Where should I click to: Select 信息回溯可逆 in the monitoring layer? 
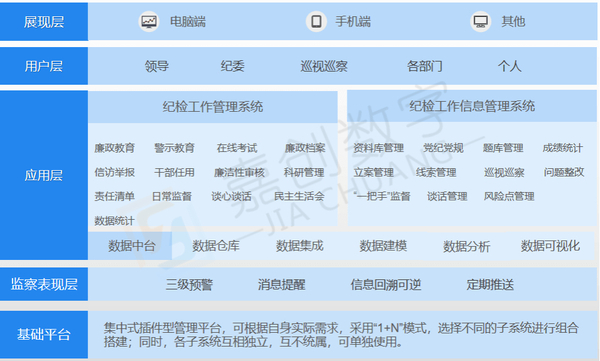coord(386,285)
